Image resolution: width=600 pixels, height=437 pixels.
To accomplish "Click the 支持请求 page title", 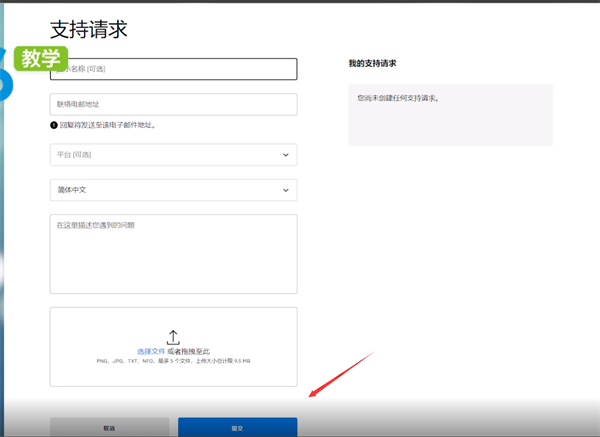I will pyautogui.click(x=88, y=29).
